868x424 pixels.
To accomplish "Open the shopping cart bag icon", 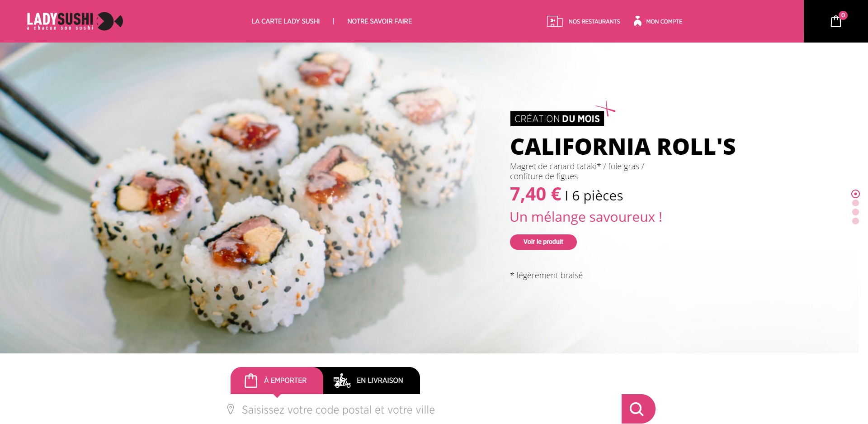I will [x=836, y=21].
